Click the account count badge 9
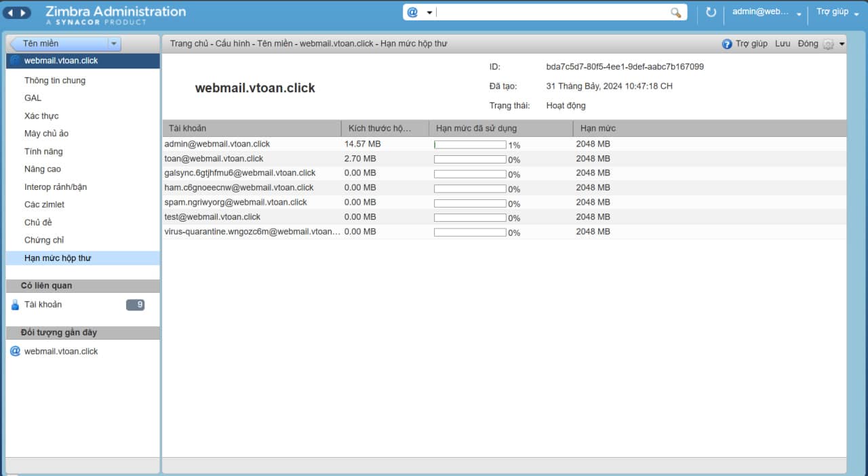Image resolution: width=868 pixels, height=476 pixels. coord(136,304)
